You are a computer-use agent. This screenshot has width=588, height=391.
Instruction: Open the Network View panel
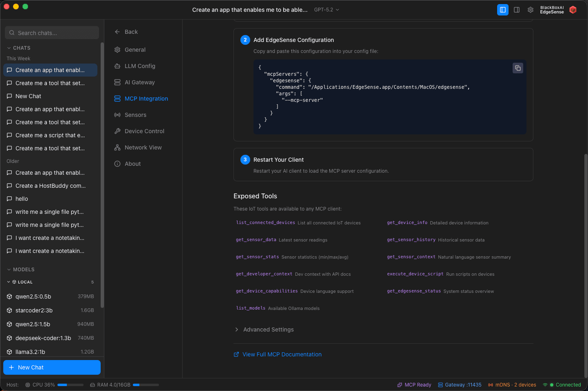pyautogui.click(x=143, y=147)
